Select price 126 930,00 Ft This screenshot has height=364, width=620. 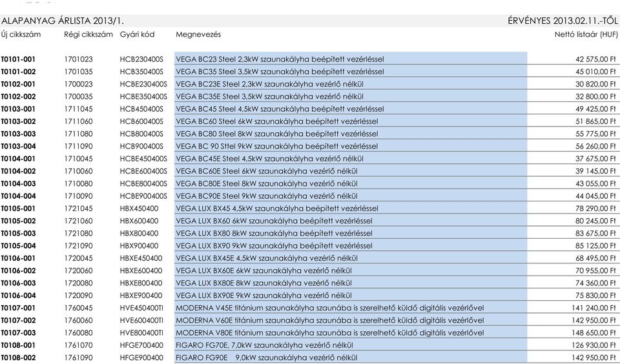(x=594, y=345)
